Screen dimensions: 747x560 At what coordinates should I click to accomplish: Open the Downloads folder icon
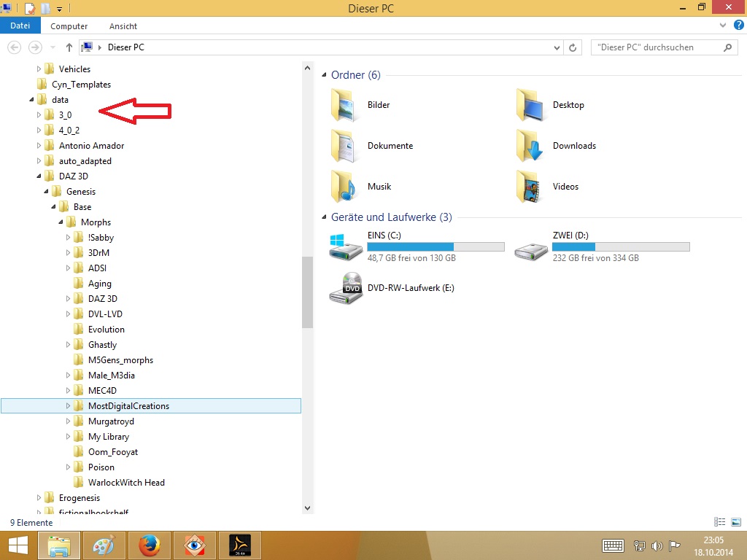pos(530,146)
